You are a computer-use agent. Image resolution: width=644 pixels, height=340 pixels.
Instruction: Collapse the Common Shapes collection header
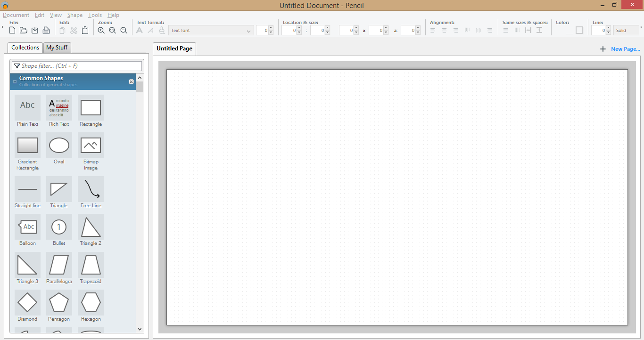(x=15, y=81)
